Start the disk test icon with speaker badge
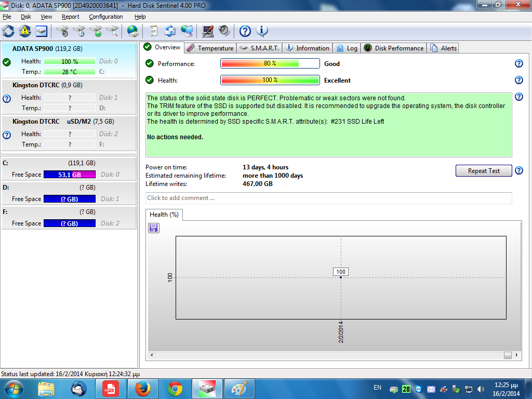 click(62, 31)
